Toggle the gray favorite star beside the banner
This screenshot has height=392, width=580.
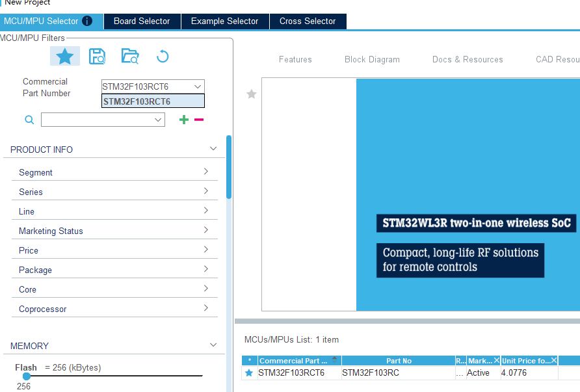click(x=252, y=94)
